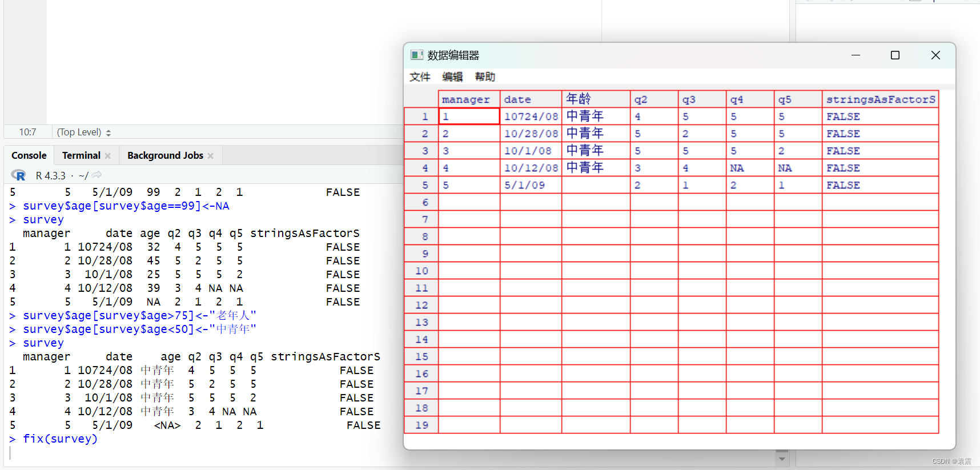The image size is (980, 470).
Task: Select the empty 年龄 cell in row 5
Action: pos(596,184)
